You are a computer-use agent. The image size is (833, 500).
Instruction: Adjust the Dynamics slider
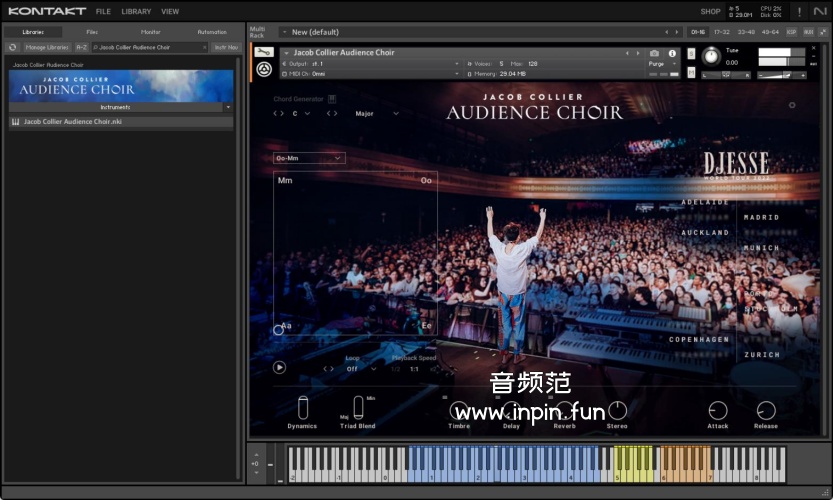pyautogui.click(x=303, y=408)
